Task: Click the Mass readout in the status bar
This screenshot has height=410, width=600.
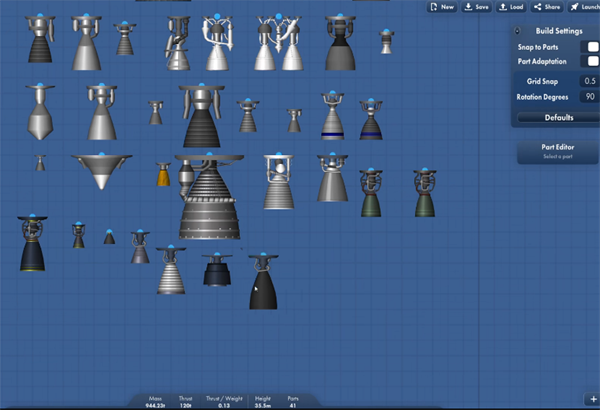Action: click(x=155, y=401)
